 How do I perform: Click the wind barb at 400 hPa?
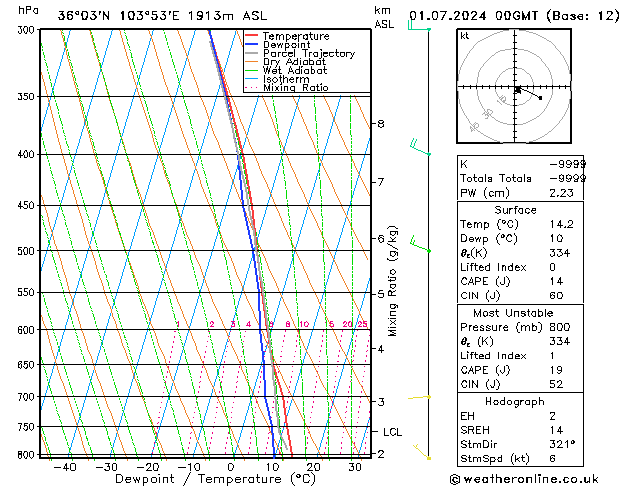coord(420,147)
